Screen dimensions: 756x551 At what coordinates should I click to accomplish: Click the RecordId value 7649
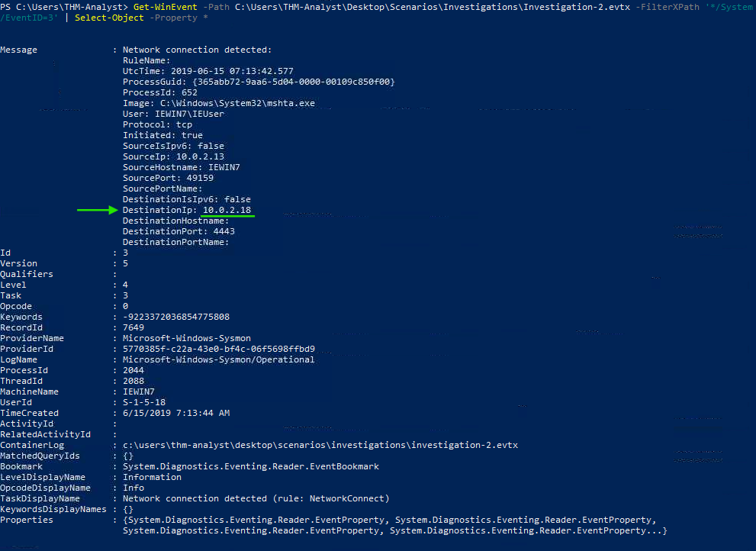point(133,327)
